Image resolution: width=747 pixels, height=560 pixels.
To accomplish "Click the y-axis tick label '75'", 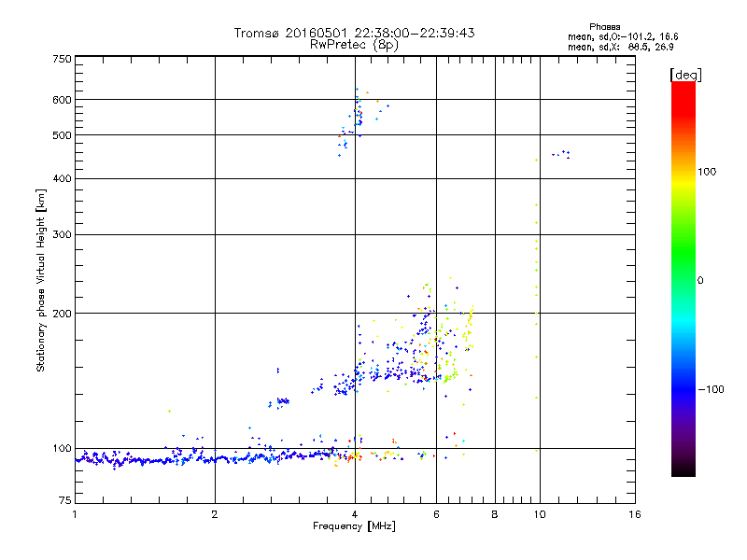I will [65, 500].
